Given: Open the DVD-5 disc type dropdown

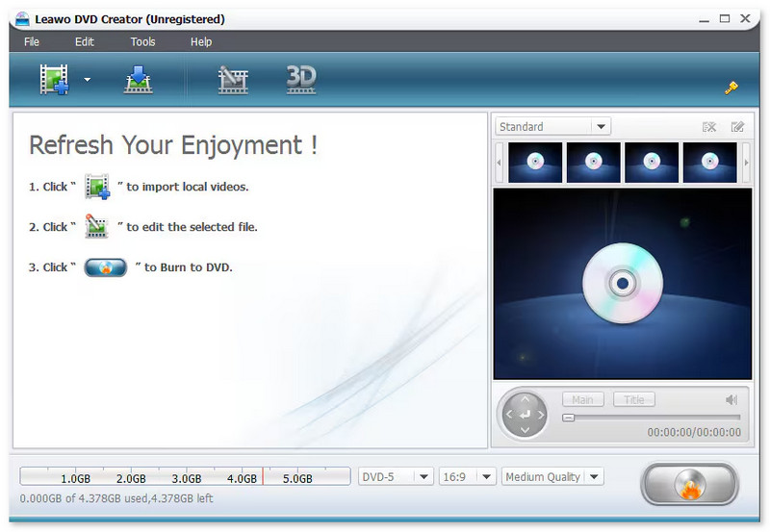Looking at the screenshot, I should click(396, 476).
